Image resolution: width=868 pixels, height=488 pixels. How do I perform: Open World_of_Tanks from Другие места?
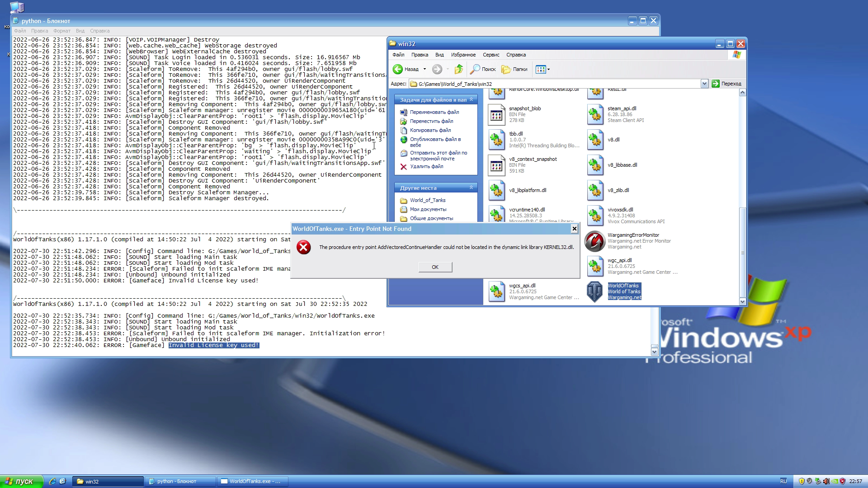point(428,200)
